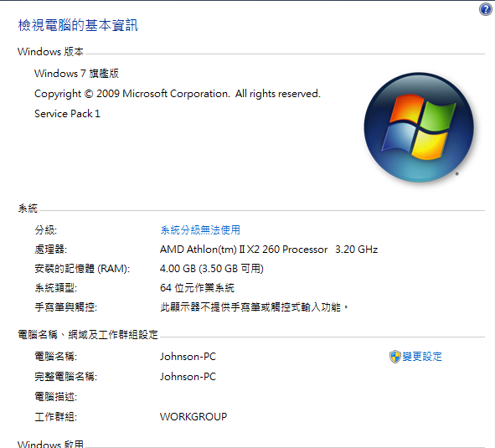Click the AMD Athlon II X2 260 processor value
This screenshot has height=448, width=495.
click(x=269, y=250)
